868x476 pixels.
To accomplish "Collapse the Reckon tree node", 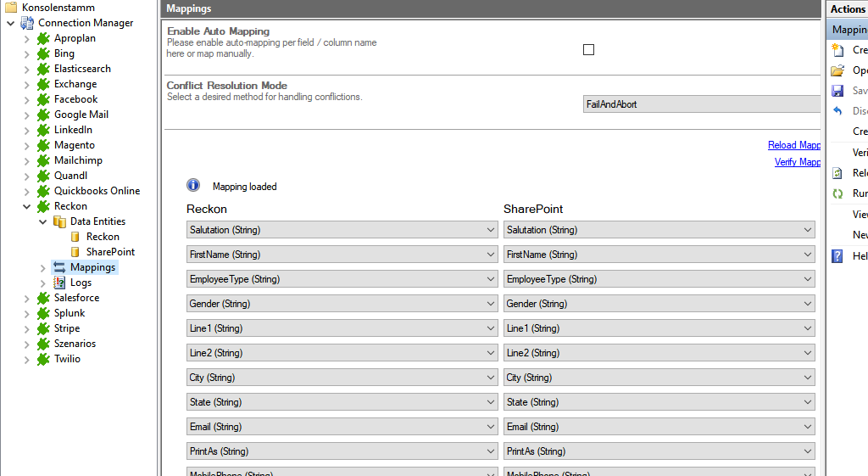I will click(x=26, y=206).
